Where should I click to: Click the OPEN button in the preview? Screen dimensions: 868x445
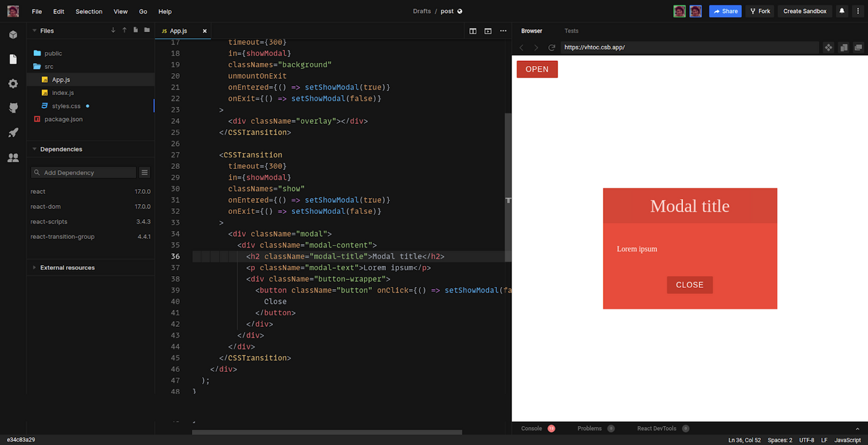point(537,69)
